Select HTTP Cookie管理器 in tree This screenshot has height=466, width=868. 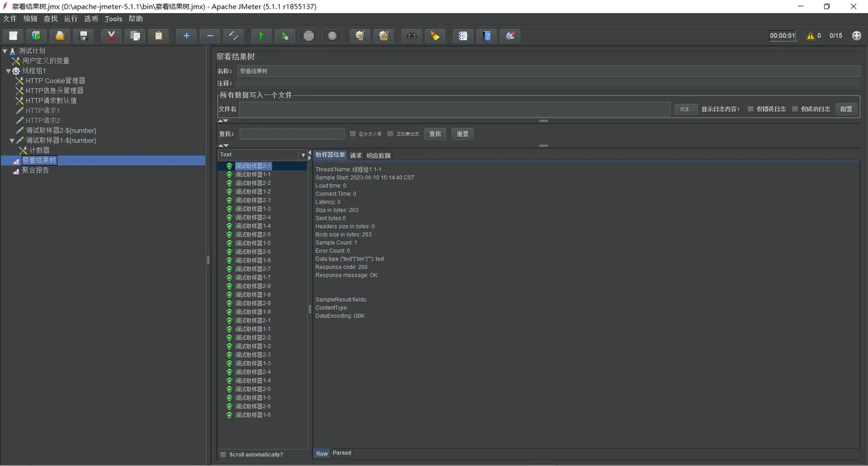[55, 81]
